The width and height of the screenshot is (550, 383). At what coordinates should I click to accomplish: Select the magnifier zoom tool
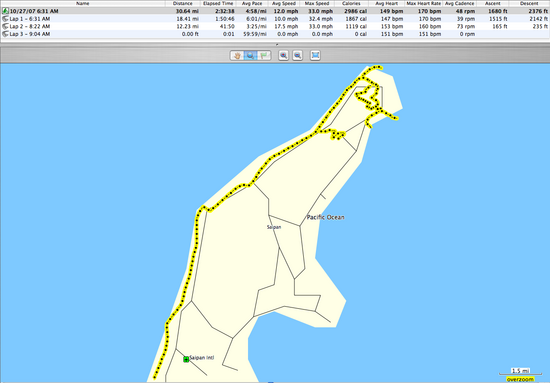coord(250,55)
